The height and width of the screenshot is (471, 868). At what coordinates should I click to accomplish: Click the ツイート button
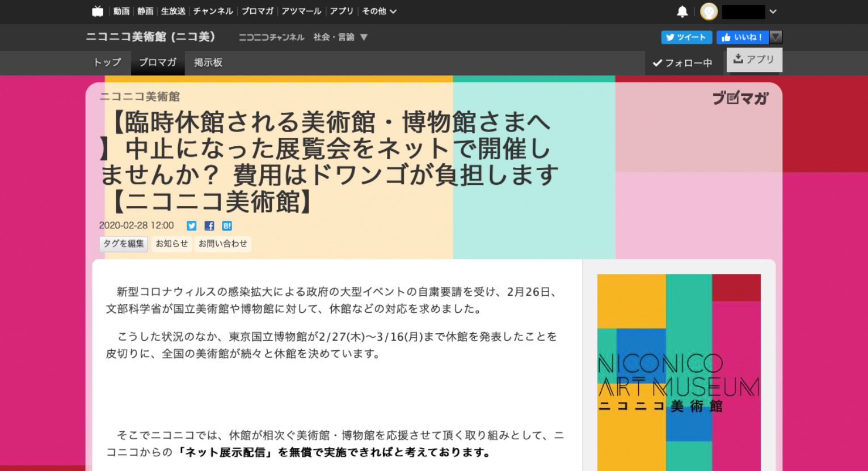(686, 37)
